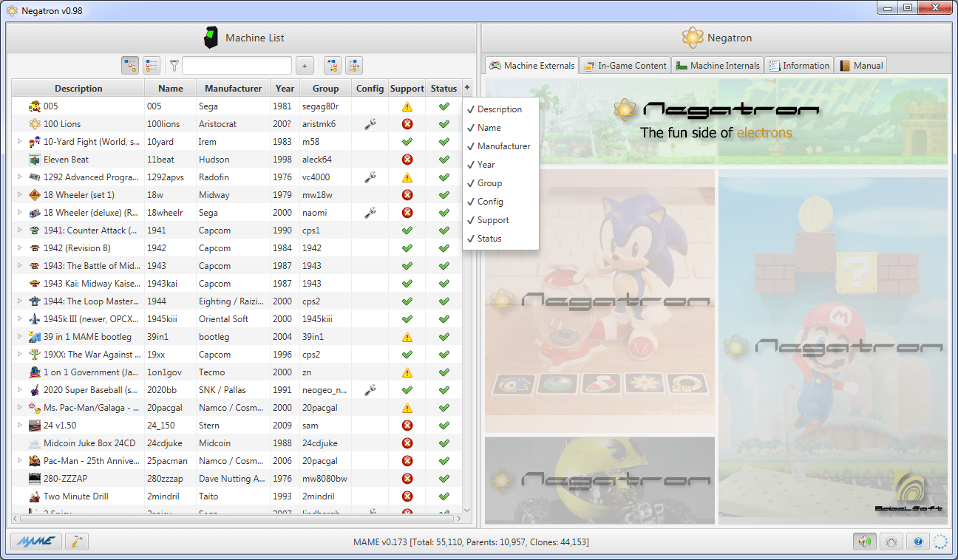Click red unsupported icon for 100 Lions
Viewport: 958px width, 560px height.
407,124
